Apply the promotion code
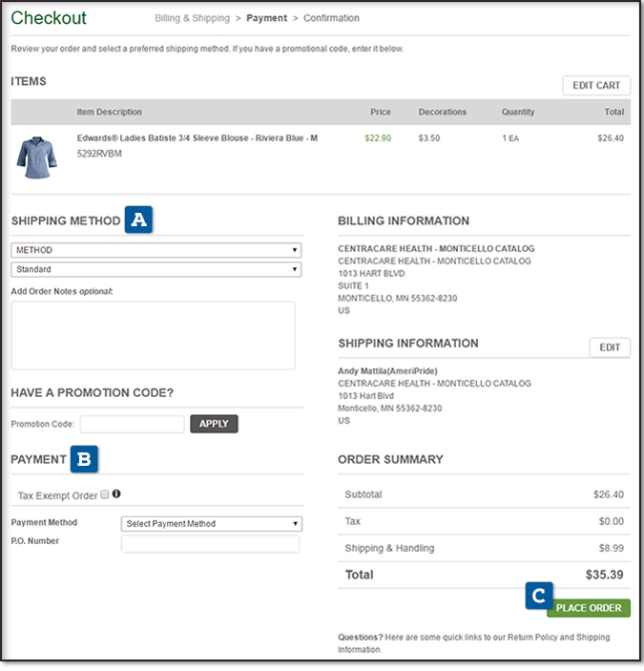Image resolution: width=644 pixels, height=671 pixels. (x=214, y=424)
